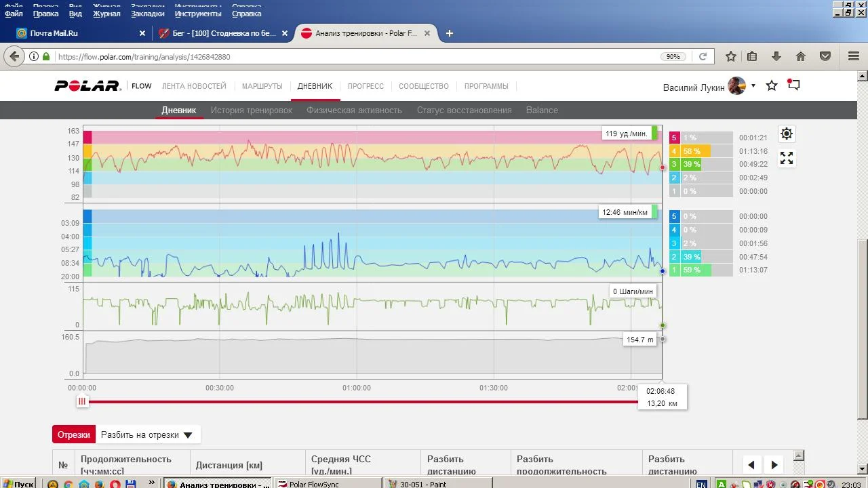
Task: Reload the current page
Action: point(703,57)
